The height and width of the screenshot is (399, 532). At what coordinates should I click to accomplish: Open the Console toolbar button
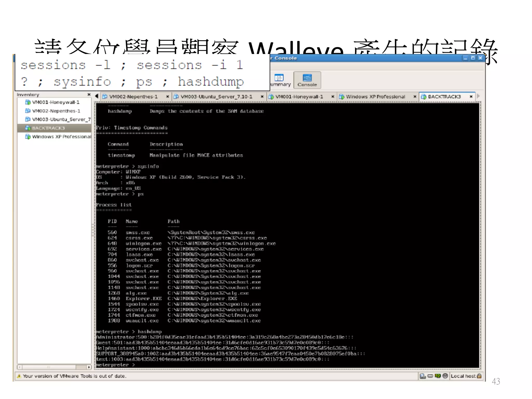tap(307, 80)
